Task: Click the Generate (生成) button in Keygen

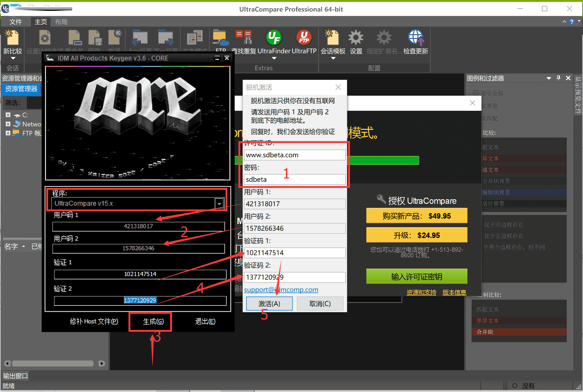Action: click(153, 321)
